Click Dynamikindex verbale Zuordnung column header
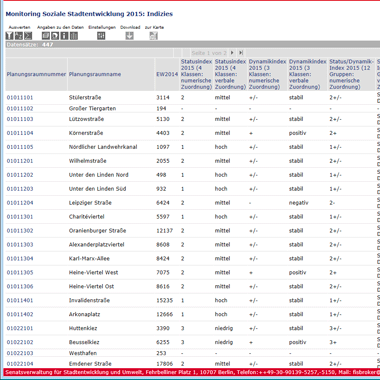Image resolution: width=380 pixels, height=380 pixels. pos(307,74)
